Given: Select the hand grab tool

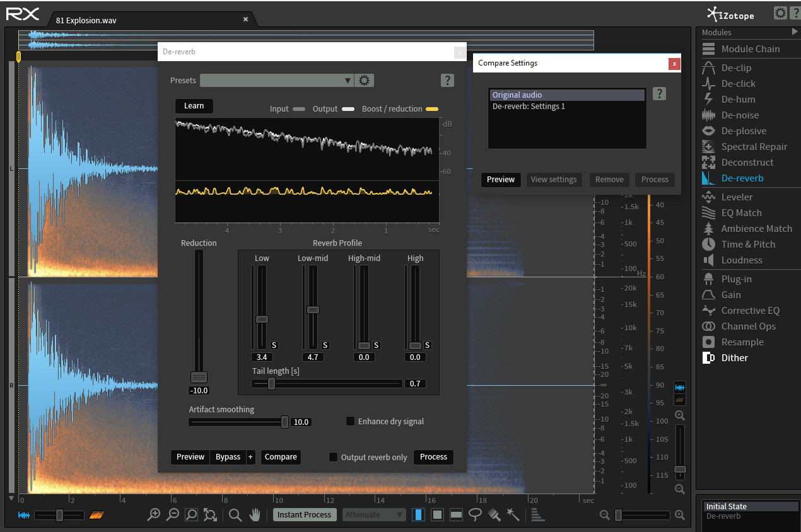Looking at the screenshot, I should (255, 515).
